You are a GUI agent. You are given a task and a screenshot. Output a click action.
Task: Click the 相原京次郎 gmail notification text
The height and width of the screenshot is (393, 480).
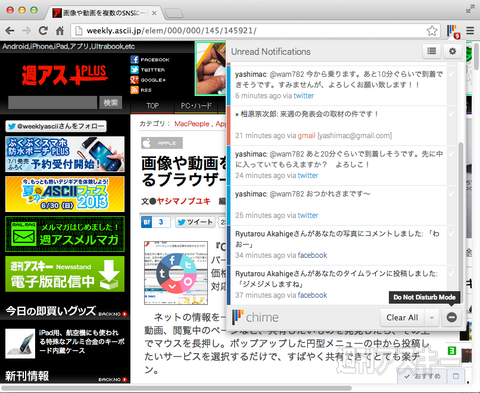coord(307,114)
